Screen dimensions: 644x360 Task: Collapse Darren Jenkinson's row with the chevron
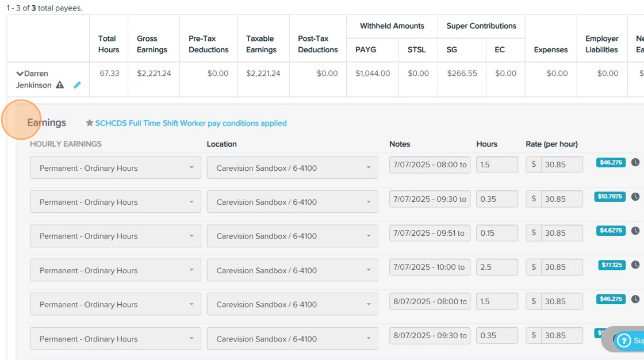[20, 74]
